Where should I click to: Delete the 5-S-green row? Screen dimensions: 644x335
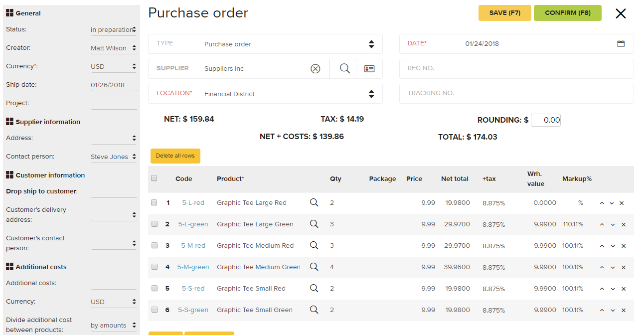624,311
